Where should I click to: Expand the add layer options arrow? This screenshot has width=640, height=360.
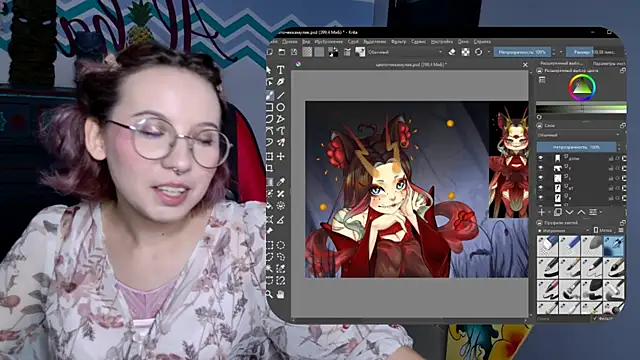pos(549,212)
